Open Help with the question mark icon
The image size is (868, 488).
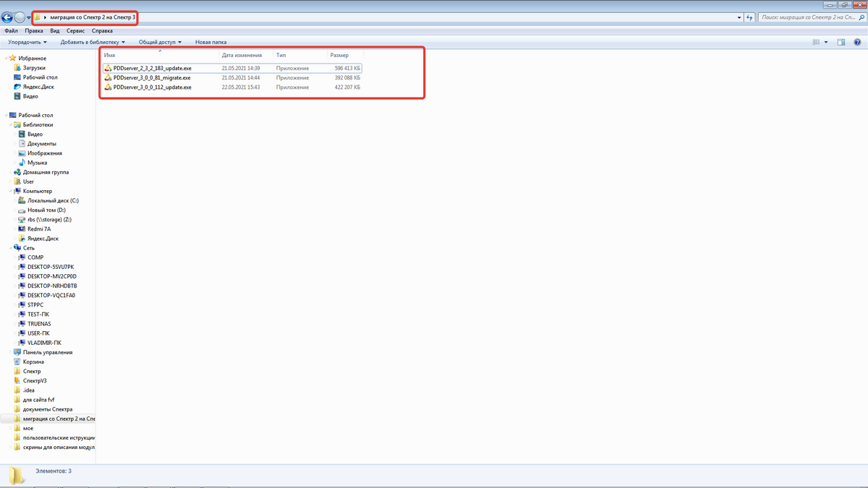coord(858,42)
